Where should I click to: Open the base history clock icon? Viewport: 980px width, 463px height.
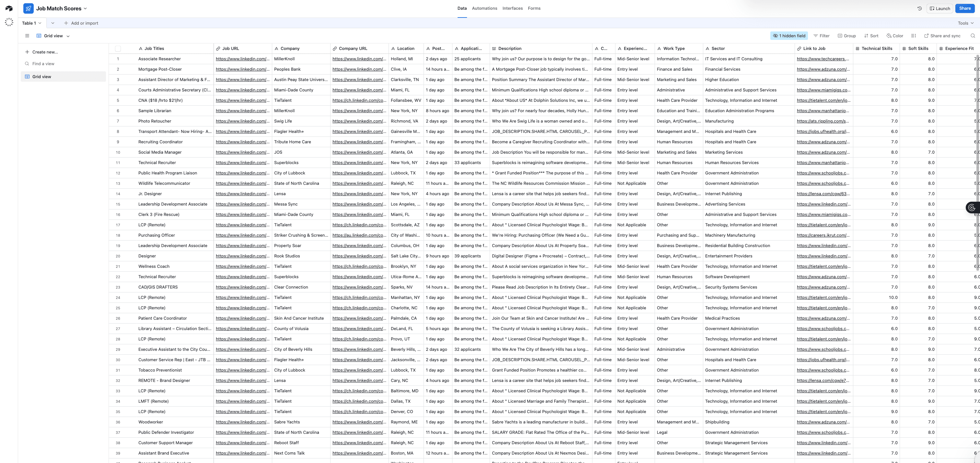tap(919, 8)
